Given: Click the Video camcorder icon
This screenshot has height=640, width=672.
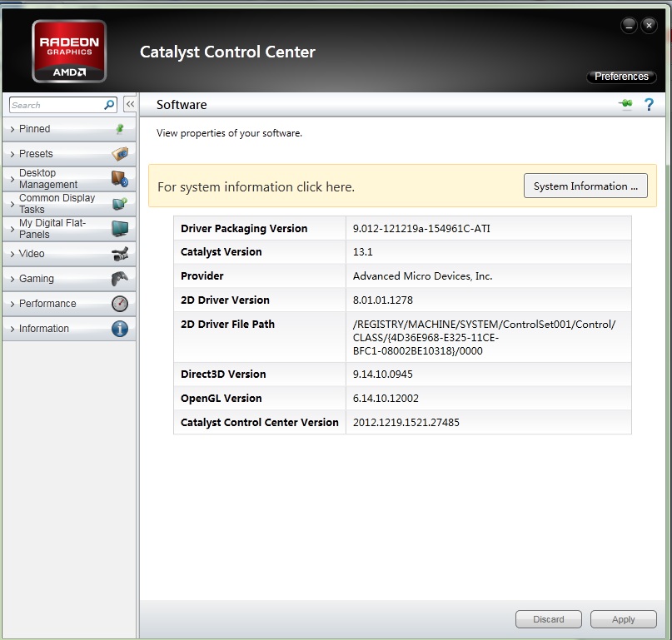Looking at the screenshot, I should click(x=120, y=254).
